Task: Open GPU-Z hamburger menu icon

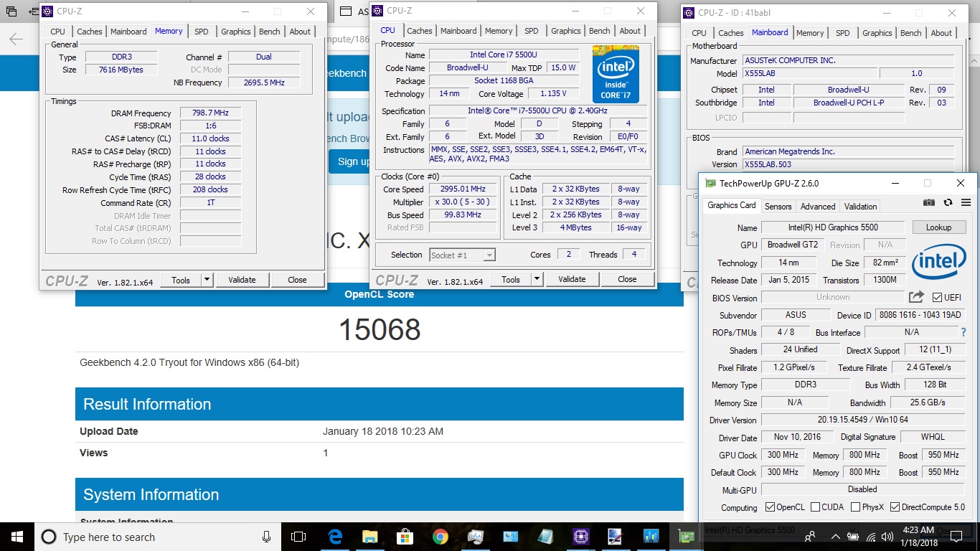Action: 966,203
